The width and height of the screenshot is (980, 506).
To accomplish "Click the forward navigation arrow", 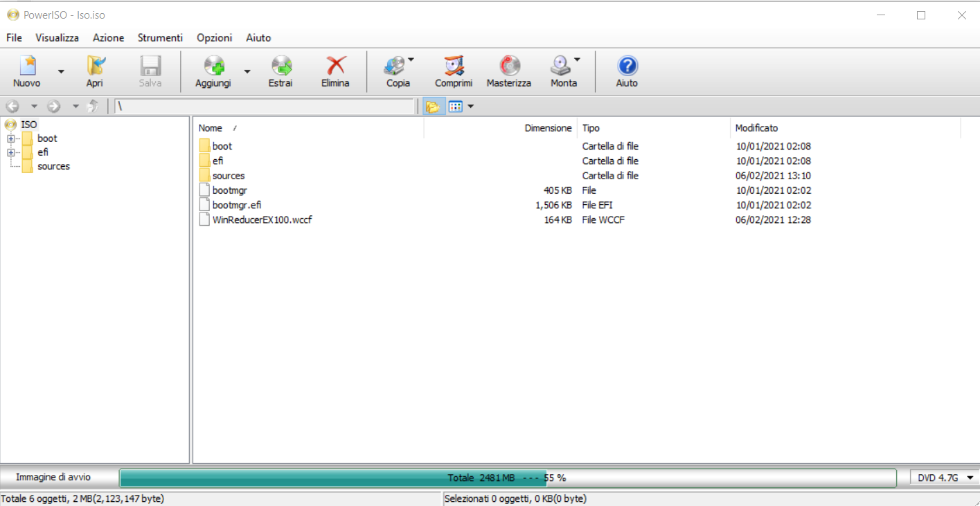I will pos(54,107).
